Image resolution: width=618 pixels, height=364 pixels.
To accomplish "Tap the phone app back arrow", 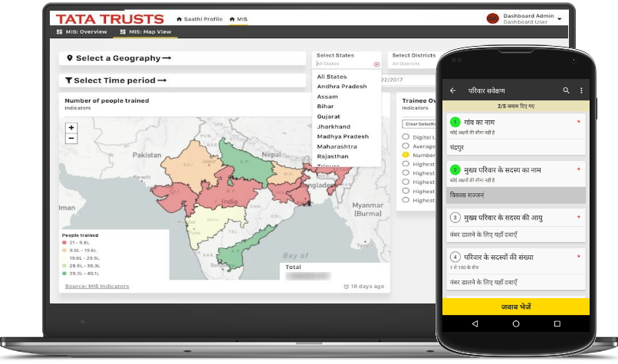I will point(453,90).
